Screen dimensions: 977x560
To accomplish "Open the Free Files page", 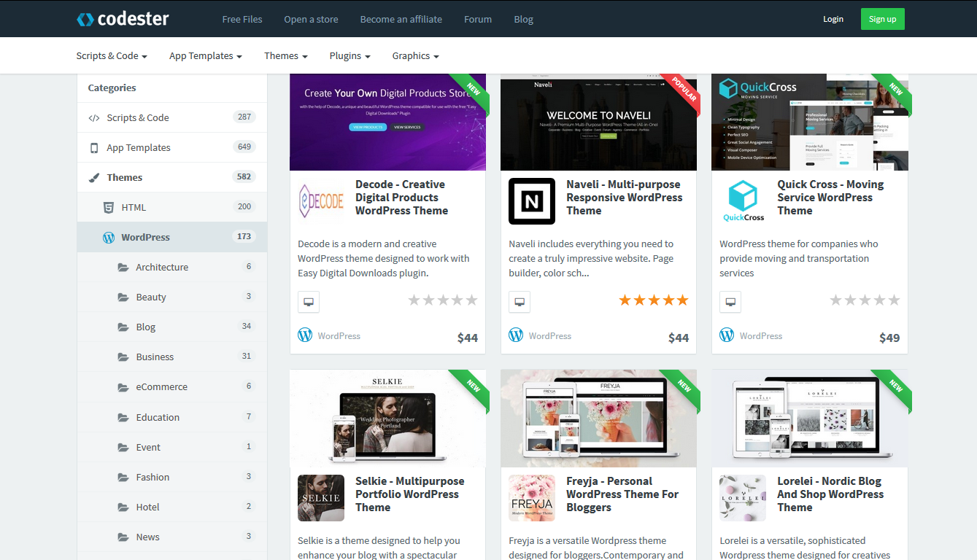I will pos(242,19).
